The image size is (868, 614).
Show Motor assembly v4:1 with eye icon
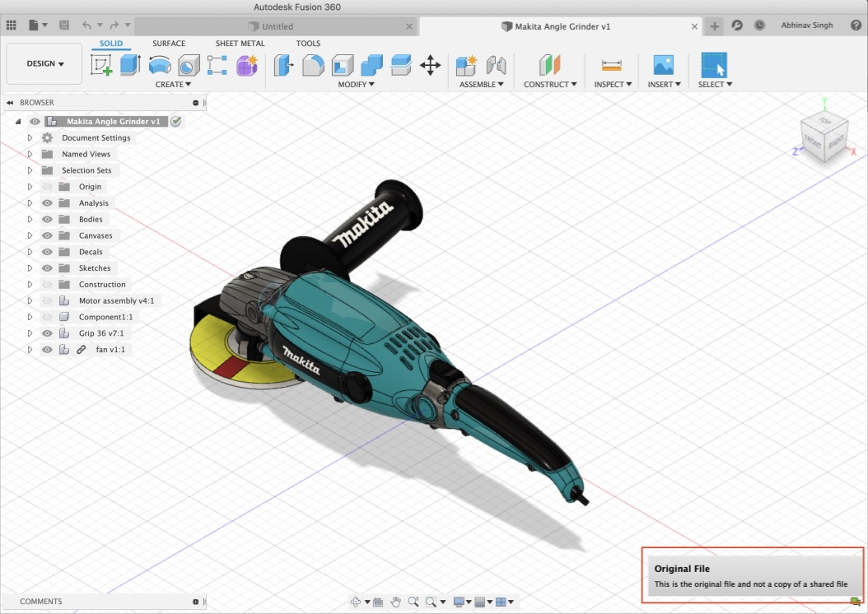pos(47,300)
